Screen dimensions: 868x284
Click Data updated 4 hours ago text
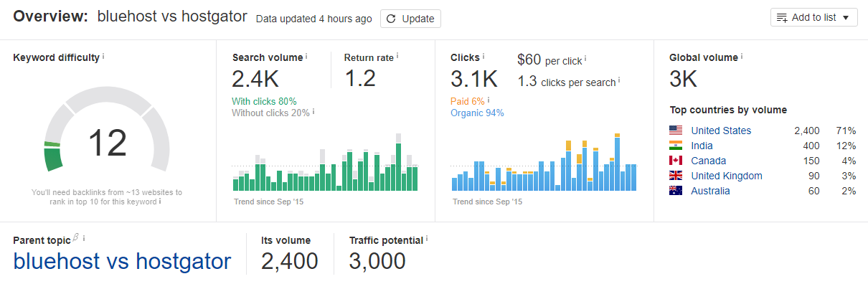(314, 19)
